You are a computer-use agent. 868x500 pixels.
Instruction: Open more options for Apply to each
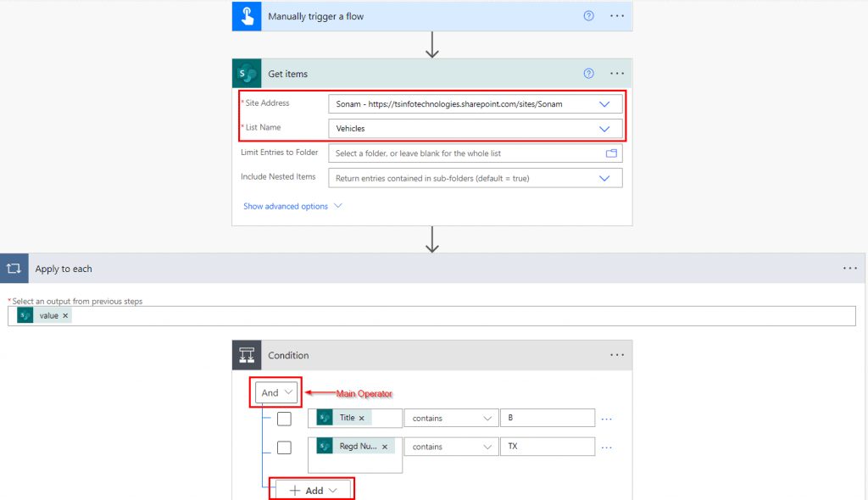coord(849,269)
